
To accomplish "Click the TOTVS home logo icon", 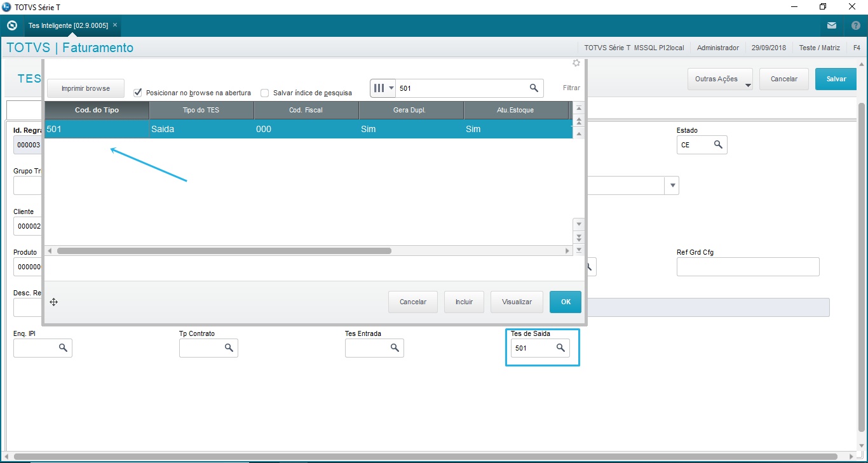I will (x=11, y=26).
